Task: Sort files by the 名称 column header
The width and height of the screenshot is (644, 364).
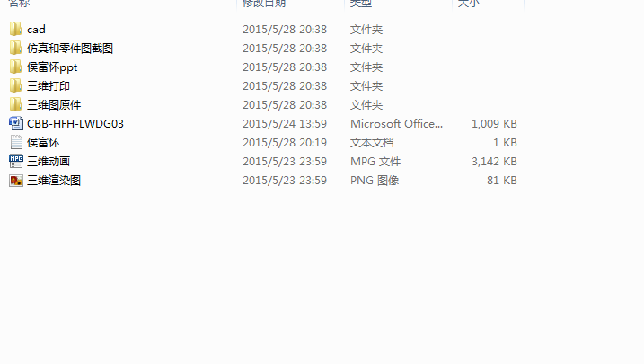Action: coord(19,4)
